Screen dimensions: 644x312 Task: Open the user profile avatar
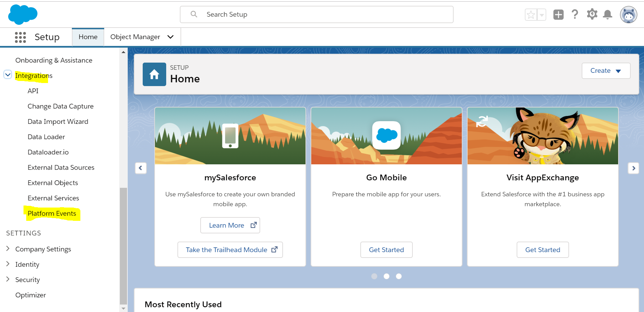(628, 15)
